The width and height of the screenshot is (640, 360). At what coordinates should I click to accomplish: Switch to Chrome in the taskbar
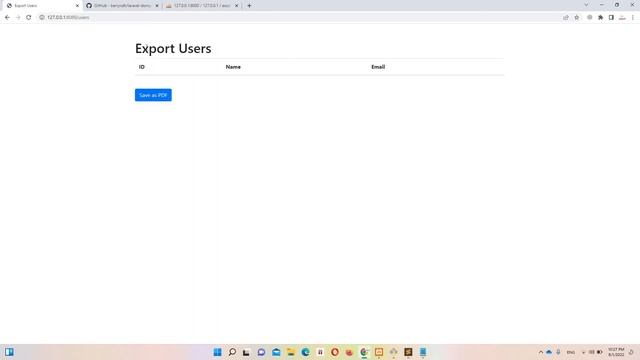(364, 352)
